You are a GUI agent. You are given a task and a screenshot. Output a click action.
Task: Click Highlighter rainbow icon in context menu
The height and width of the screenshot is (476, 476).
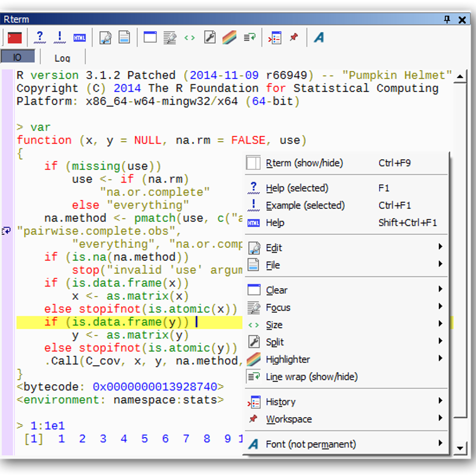pos(254,359)
